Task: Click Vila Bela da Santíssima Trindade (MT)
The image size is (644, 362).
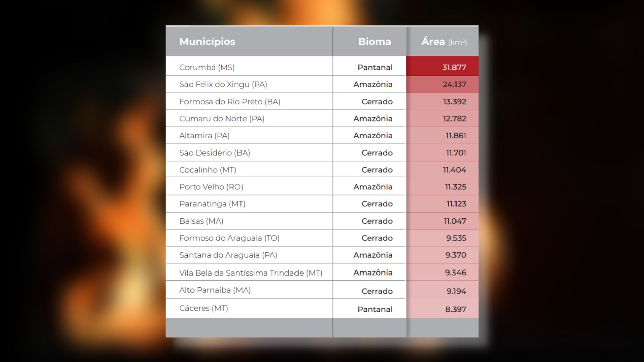Action: [x=251, y=273]
